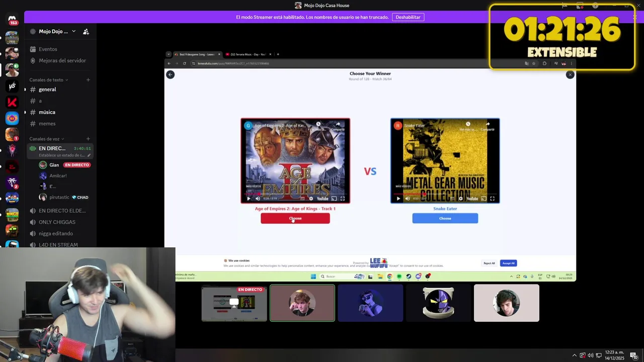The height and width of the screenshot is (362, 644).
Task: Bookmark page with star icon in address bar
Action: pyautogui.click(x=534, y=63)
